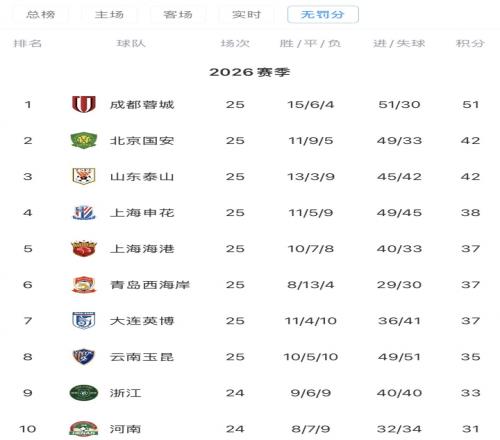The image size is (500, 440).
Task: Click the 成都蓉城 team crest
Action: click(x=84, y=104)
